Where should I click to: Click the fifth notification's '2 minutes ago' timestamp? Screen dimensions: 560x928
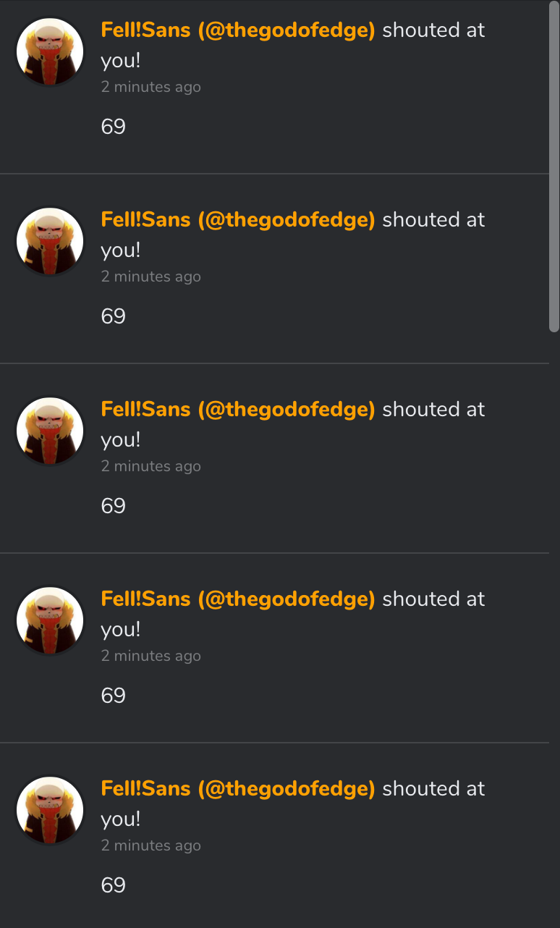click(150, 845)
